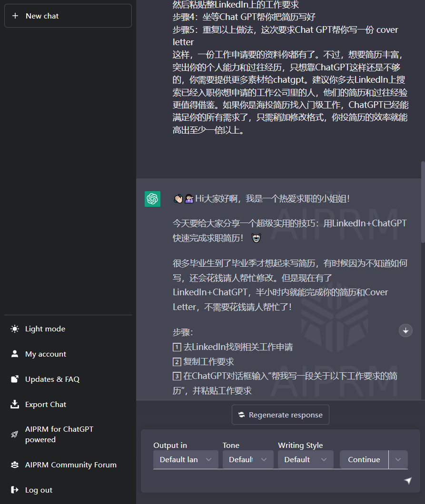Expand the Writing Style dropdown
This screenshot has width=425, height=504.
click(x=305, y=459)
